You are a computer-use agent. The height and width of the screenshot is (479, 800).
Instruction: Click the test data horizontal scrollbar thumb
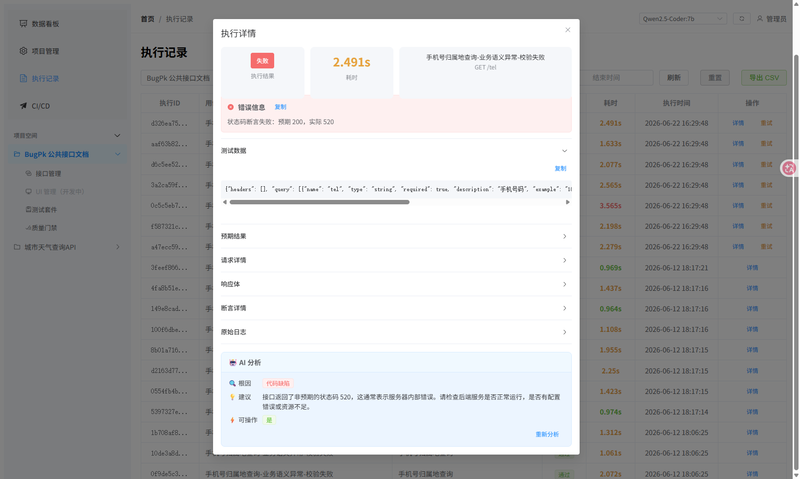[x=319, y=203]
